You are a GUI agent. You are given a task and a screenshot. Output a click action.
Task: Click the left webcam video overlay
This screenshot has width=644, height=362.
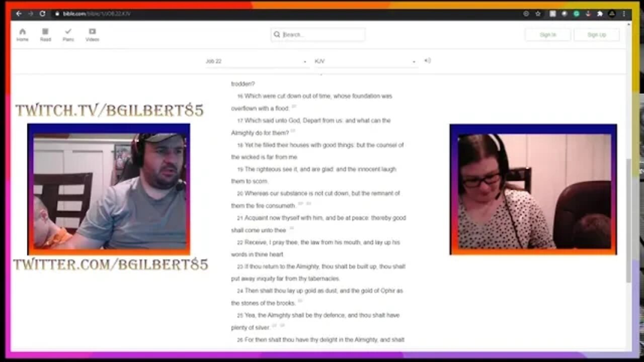click(109, 189)
